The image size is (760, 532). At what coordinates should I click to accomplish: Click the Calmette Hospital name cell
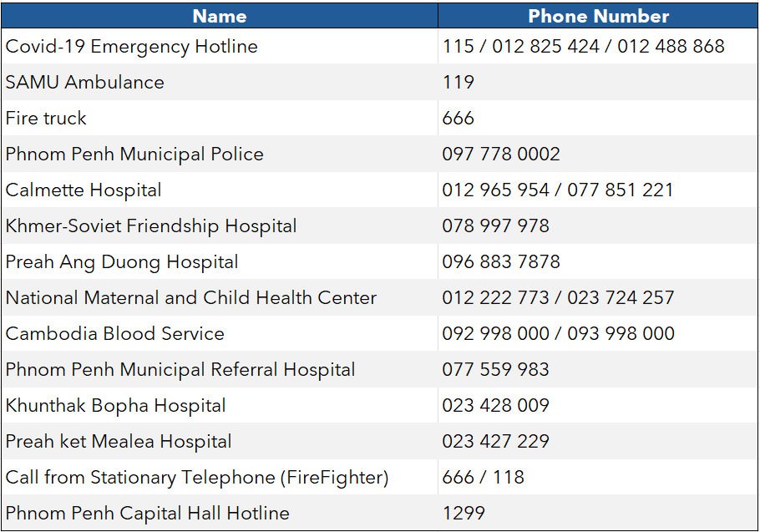[84, 190]
